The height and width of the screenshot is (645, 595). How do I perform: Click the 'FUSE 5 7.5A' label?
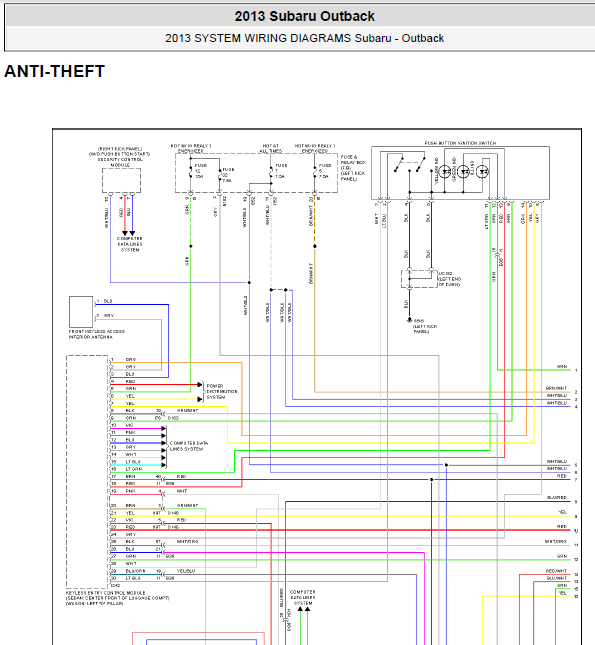click(325, 171)
